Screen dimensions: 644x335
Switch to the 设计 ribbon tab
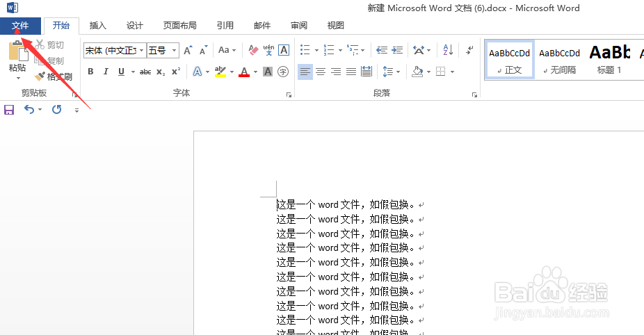click(135, 26)
